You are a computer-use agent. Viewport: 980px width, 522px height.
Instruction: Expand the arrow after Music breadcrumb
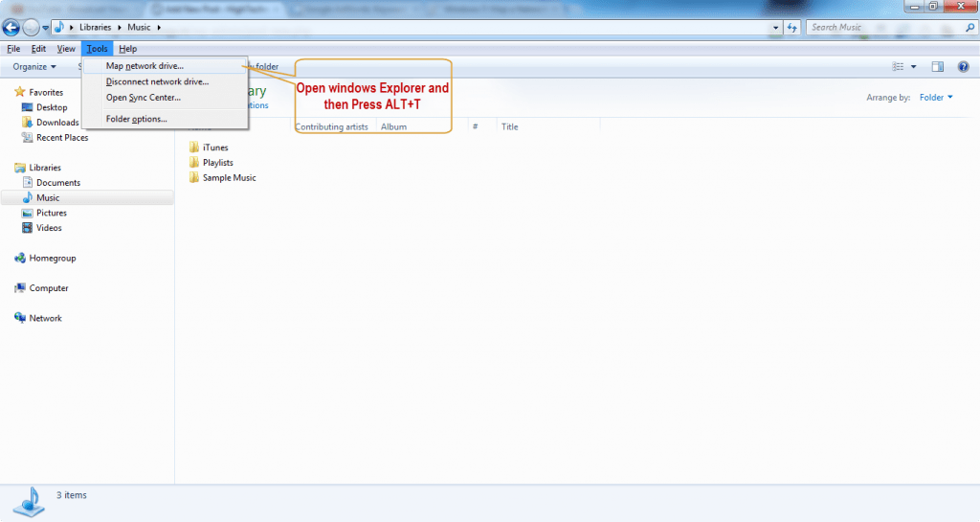[x=159, y=28]
